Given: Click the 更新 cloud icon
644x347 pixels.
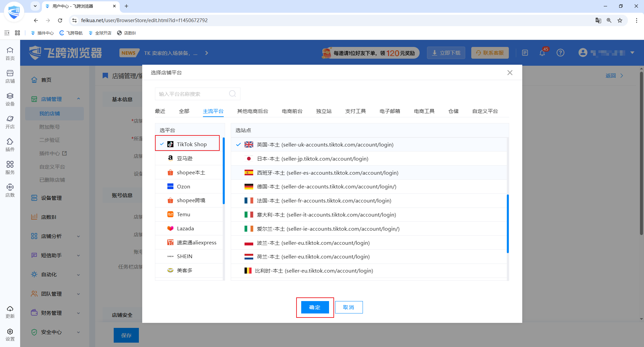Looking at the screenshot, I should tap(10, 312).
